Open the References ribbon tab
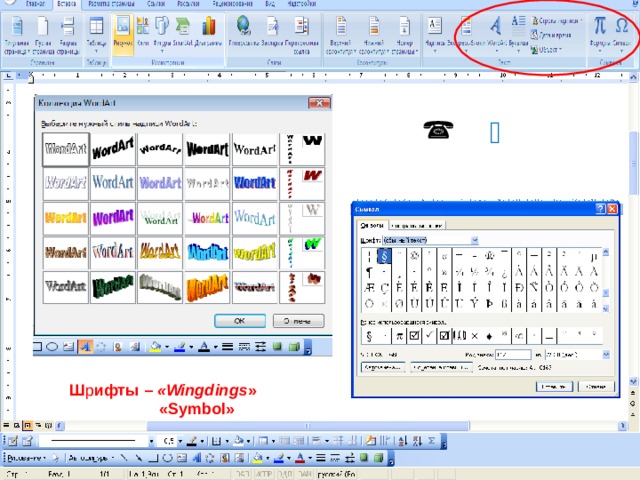The image size is (640, 480). coord(156,4)
